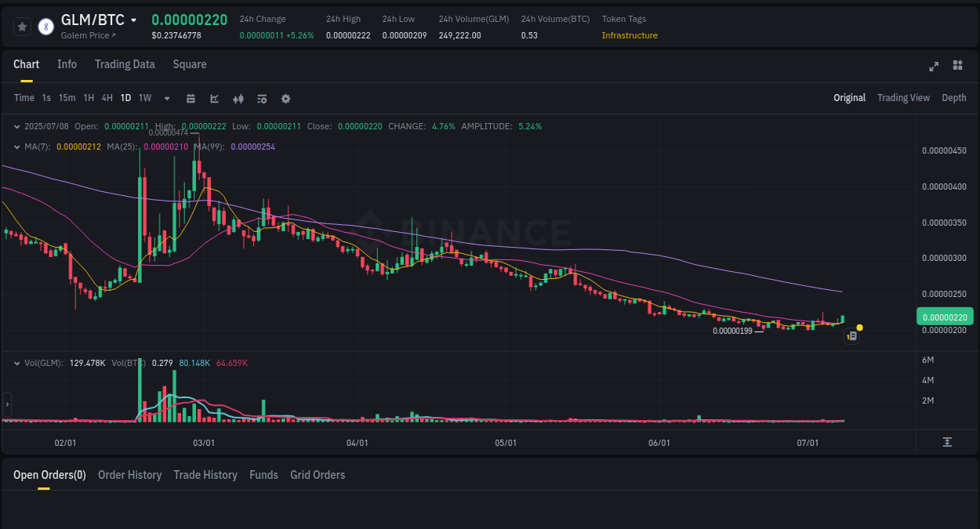980x529 pixels.
Task: Hide the Vol(GLM) indicator row
Action: click(x=17, y=363)
